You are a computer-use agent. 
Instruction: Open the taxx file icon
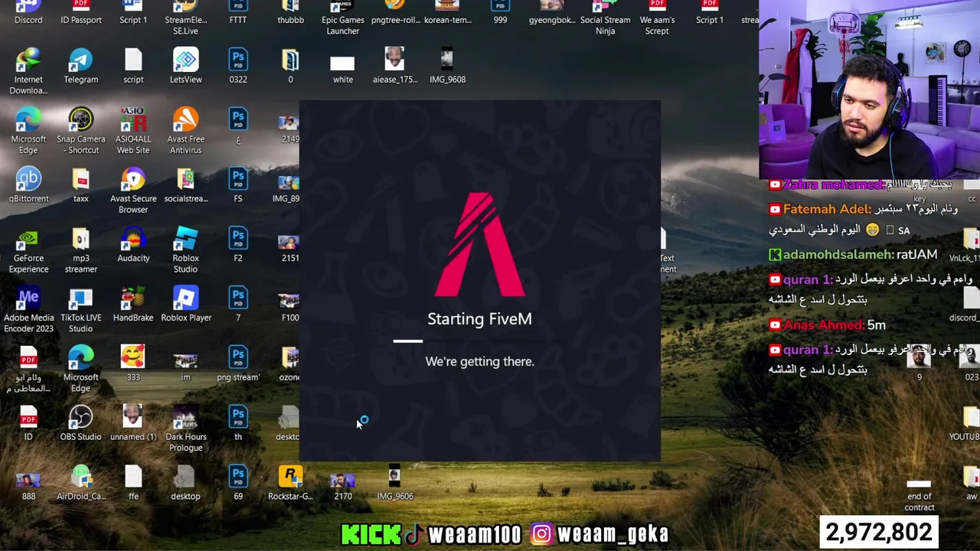point(80,185)
